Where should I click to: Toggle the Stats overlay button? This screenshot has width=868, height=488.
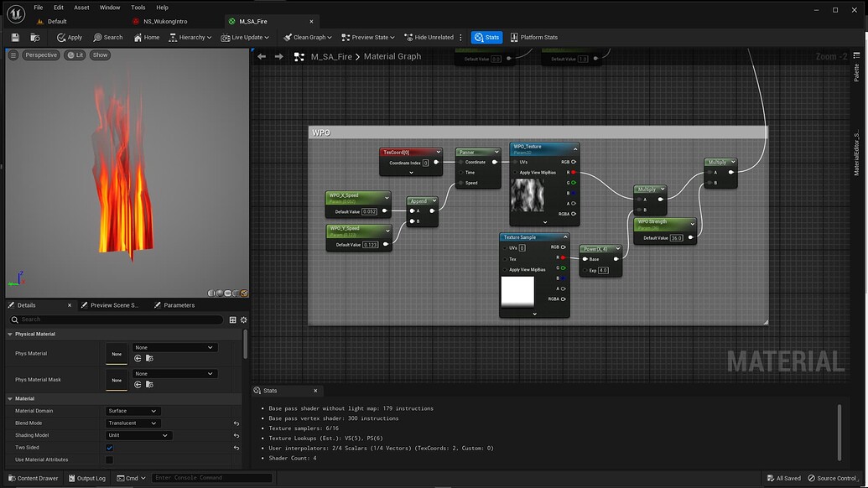pyautogui.click(x=486, y=37)
